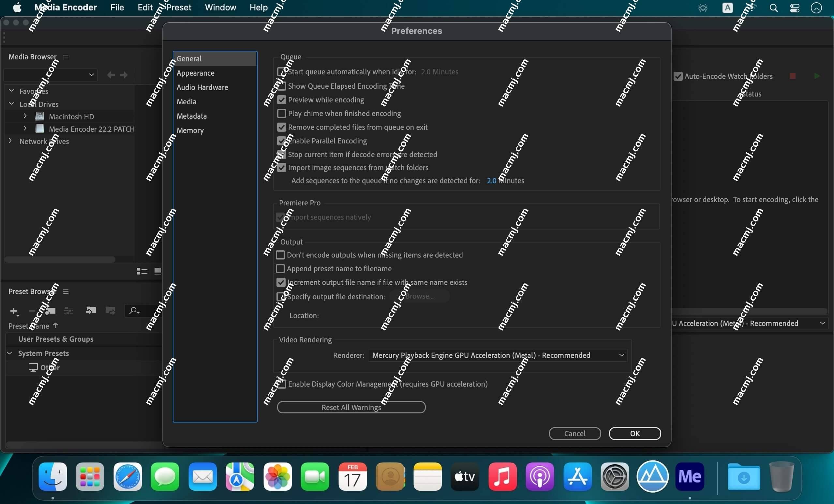The width and height of the screenshot is (834, 504).
Task: Click the Media Encoder app menu
Action: (66, 7)
